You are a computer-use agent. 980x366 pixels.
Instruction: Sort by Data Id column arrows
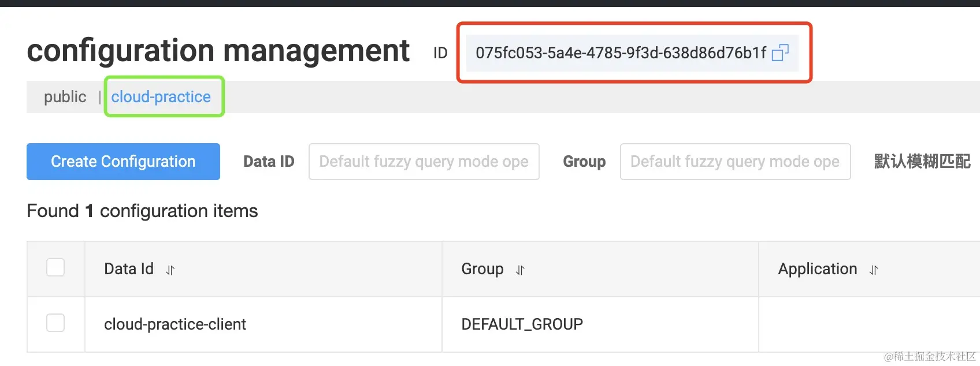pyautogui.click(x=170, y=270)
